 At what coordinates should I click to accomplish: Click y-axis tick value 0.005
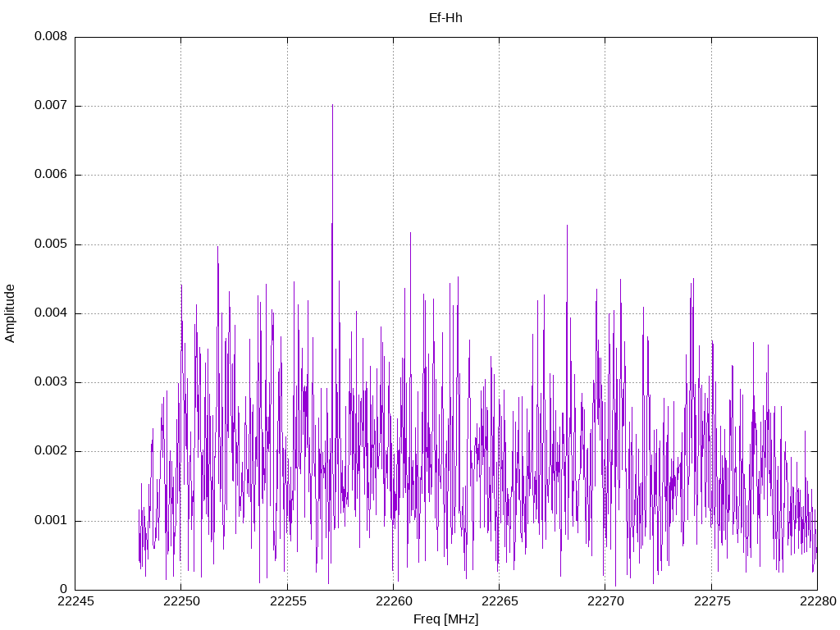coord(51,244)
